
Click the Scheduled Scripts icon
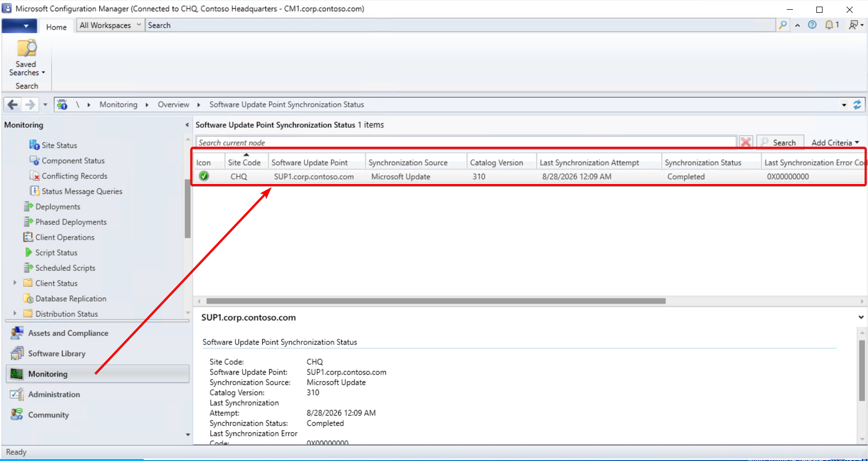28,268
